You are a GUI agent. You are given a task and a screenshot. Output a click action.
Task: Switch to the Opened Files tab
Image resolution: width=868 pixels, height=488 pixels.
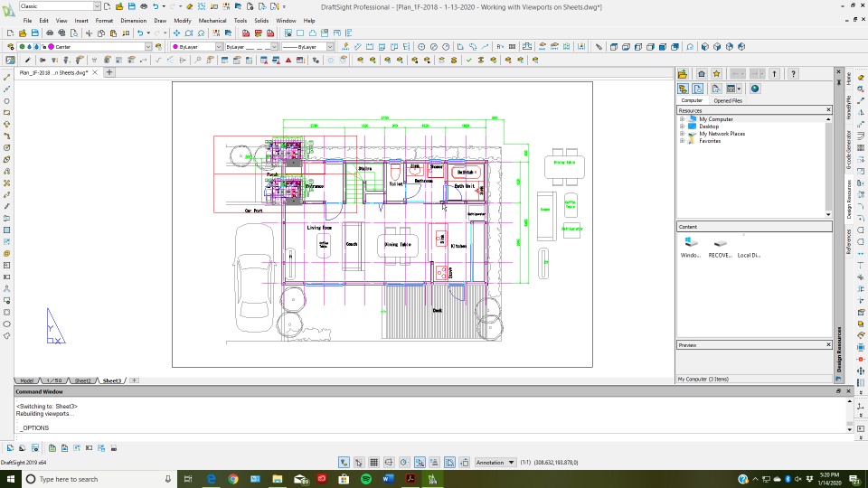728,101
